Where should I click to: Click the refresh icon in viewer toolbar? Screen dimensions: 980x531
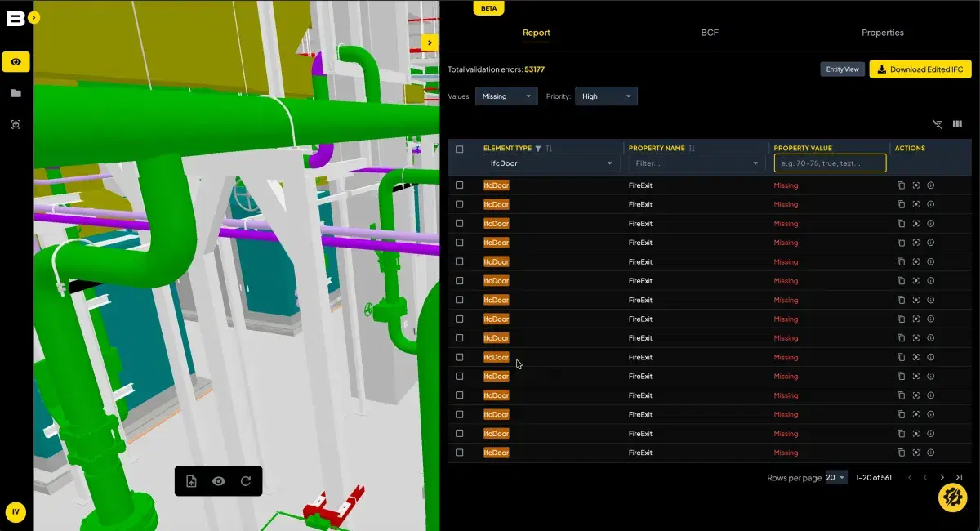tap(245, 481)
